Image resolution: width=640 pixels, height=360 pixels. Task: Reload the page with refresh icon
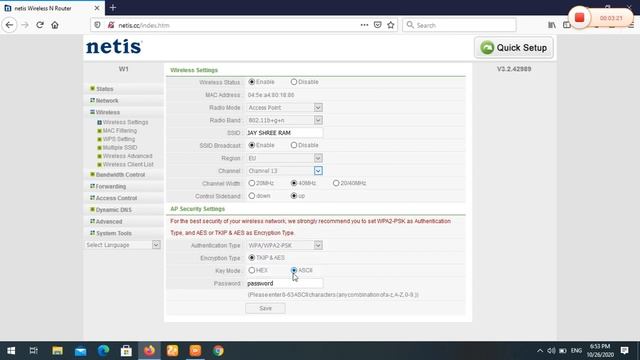pyautogui.click(x=40, y=25)
